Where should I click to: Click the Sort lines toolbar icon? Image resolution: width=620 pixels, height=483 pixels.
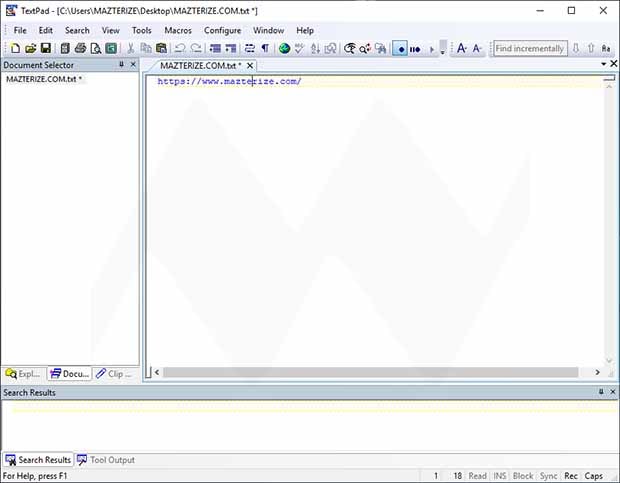(315, 48)
